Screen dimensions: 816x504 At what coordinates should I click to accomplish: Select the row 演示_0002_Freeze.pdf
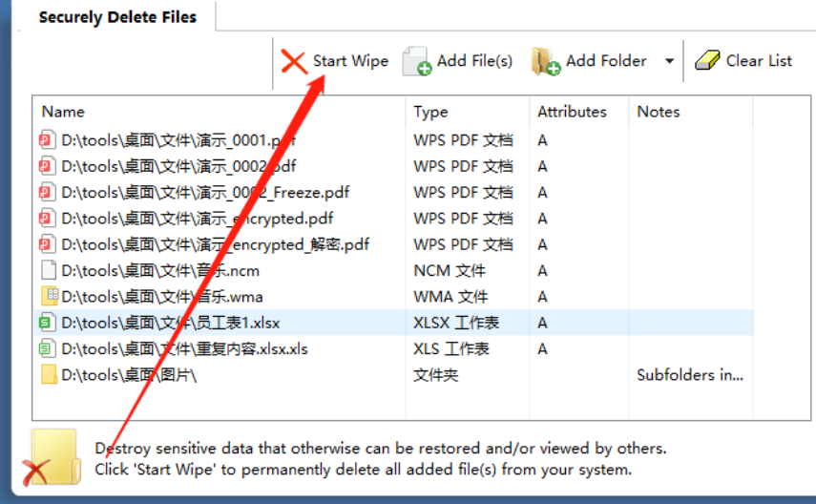click(x=393, y=192)
